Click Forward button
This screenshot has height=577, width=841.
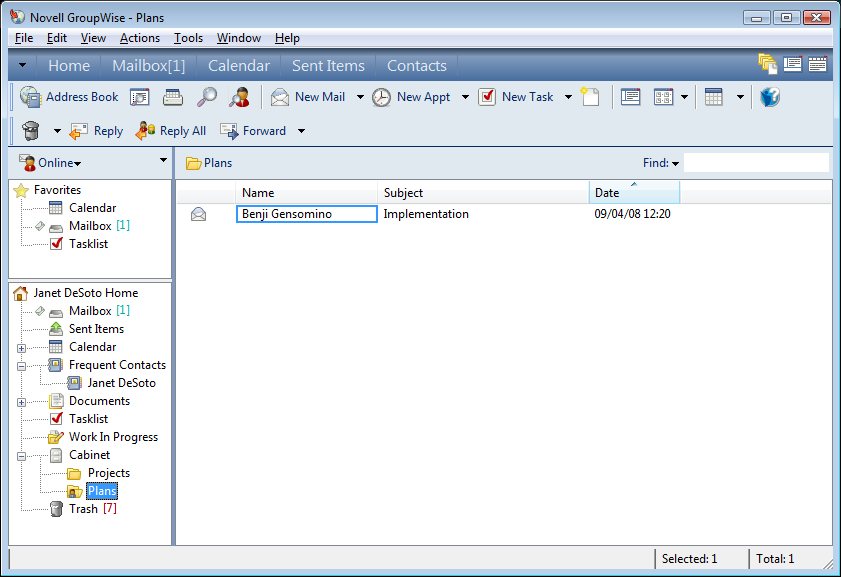point(253,131)
